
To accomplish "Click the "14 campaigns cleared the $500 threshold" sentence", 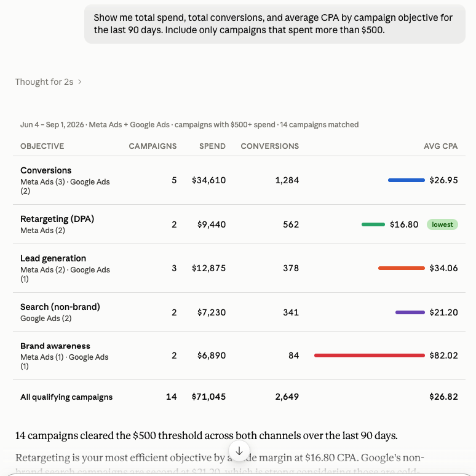I will (x=207, y=435).
